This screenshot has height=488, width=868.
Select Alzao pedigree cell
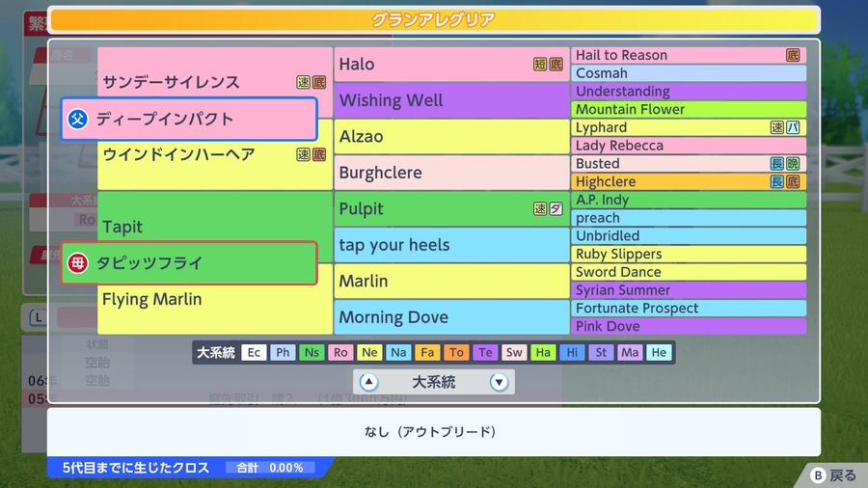[x=451, y=137]
